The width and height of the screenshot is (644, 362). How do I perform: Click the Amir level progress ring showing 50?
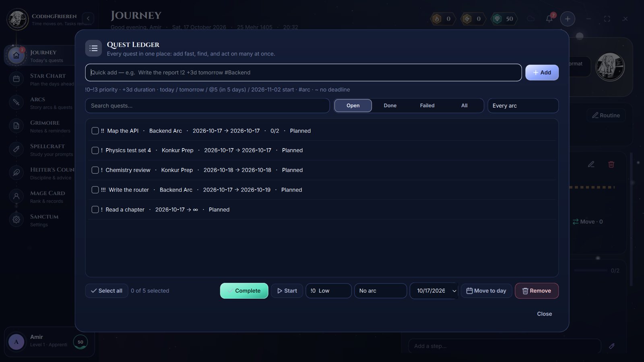tap(80, 342)
